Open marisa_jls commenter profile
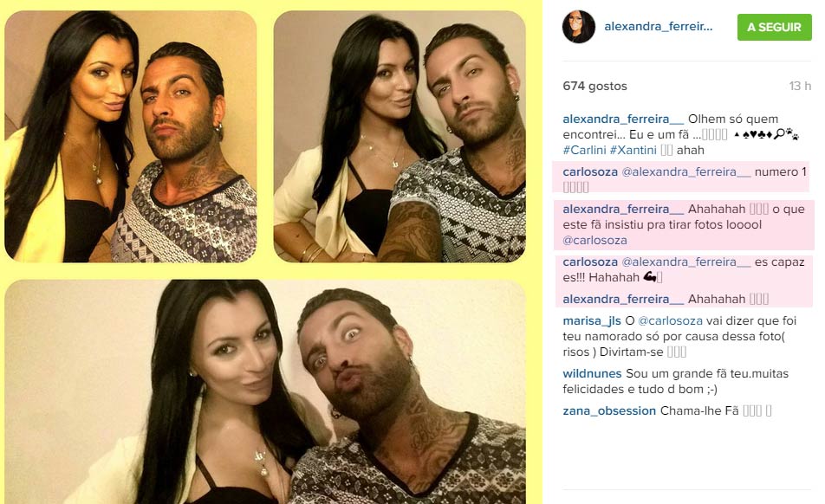The height and width of the screenshot is (504, 825). pyautogui.click(x=591, y=320)
